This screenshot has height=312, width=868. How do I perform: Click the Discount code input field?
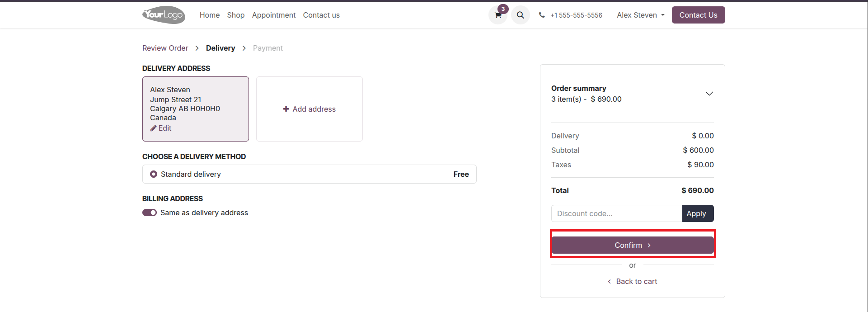pos(616,213)
